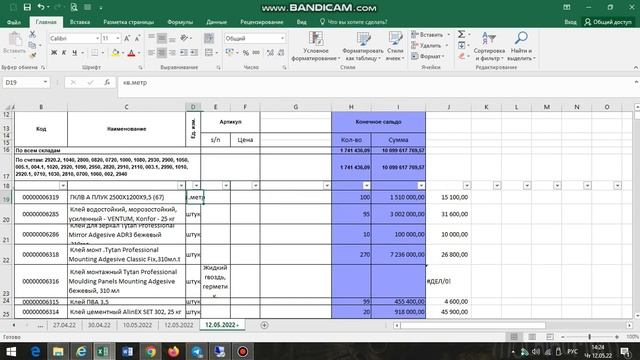Click the AutoSum sigma icon
The width and height of the screenshot is (640, 360).
461,34
